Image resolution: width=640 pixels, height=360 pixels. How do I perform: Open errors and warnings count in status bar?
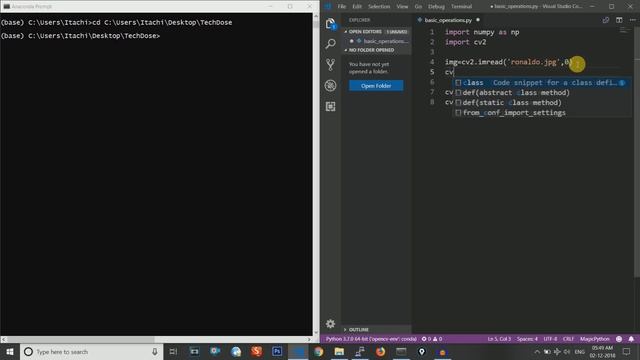pyautogui.click(x=432, y=339)
